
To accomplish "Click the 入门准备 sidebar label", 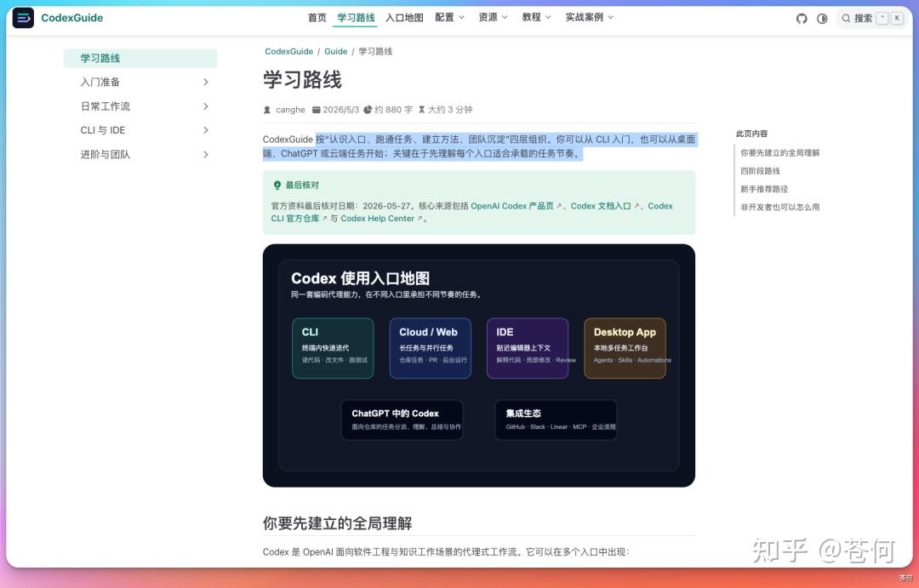I will click(x=100, y=82).
